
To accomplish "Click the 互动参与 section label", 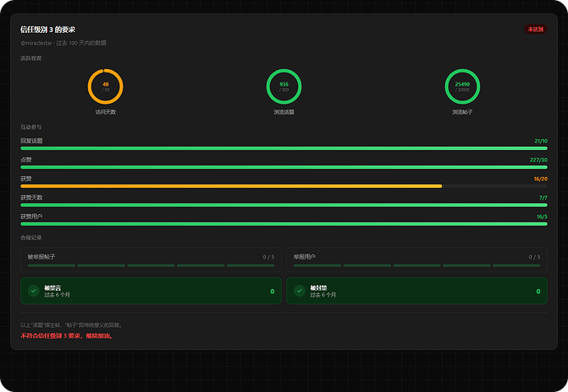I will pyautogui.click(x=31, y=127).
